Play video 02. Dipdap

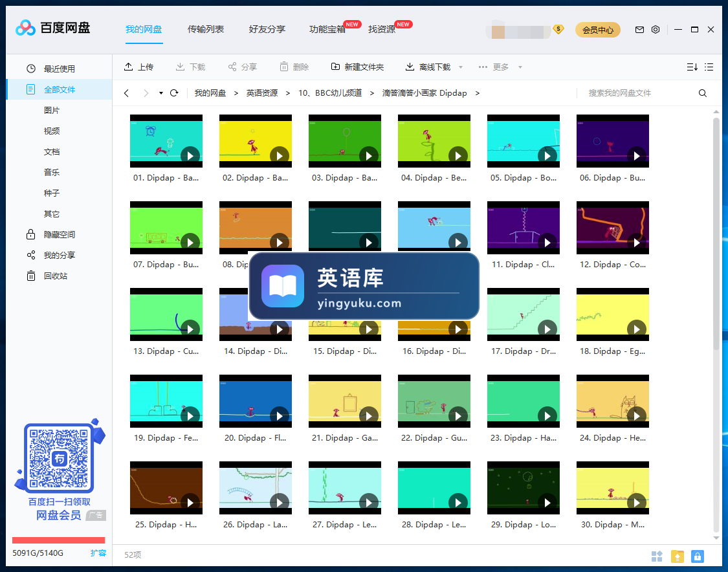click(x=280, y=156)
